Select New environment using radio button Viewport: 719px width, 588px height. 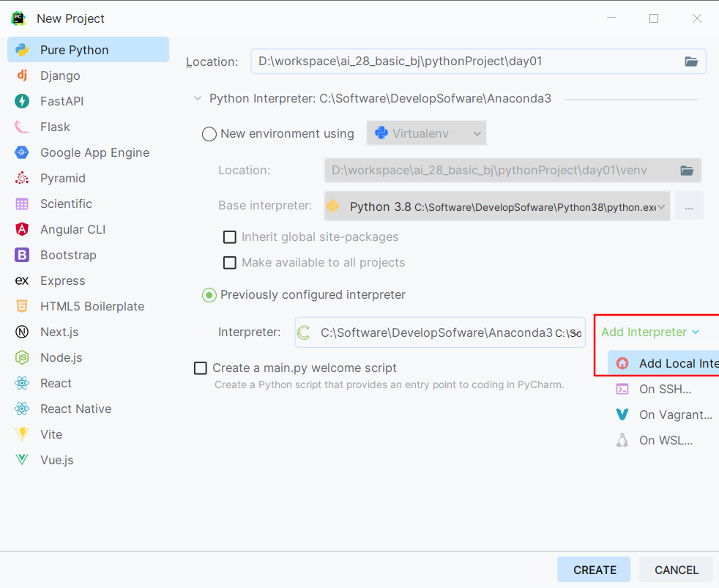click(209, 134)
